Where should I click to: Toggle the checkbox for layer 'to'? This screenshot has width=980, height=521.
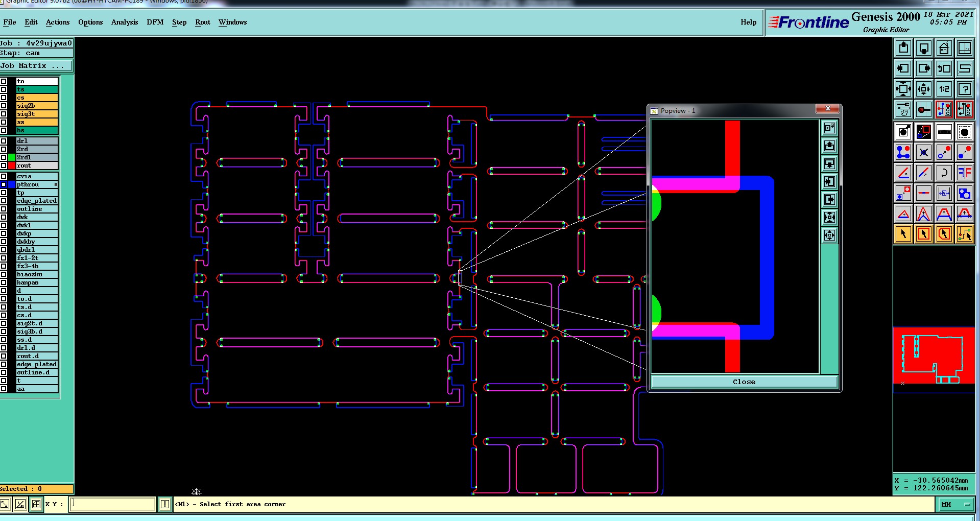point(4,81)
